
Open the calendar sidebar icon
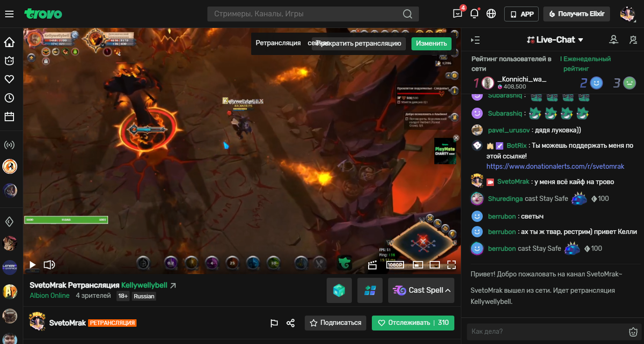click(x=9, y=116)
